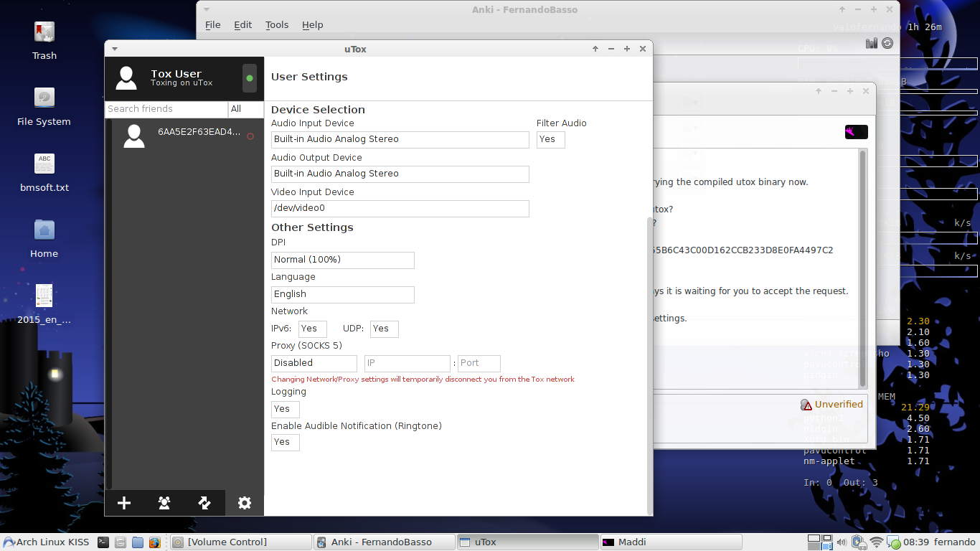Click the pink buddy icon in Maddi chat window
The height and width of the screenshot is (551, 980).
(857, 132)
